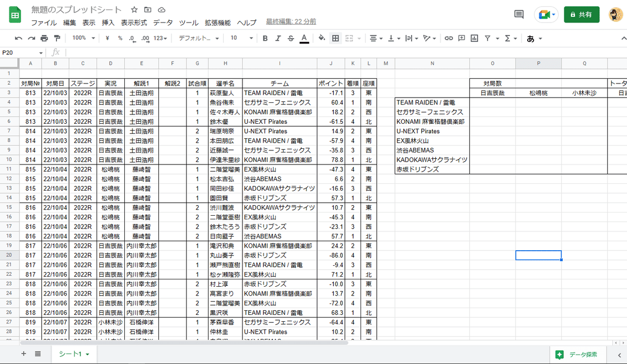Click the sigma functions icon
This screenshot has width=627, height=364.
coord(507,38)
